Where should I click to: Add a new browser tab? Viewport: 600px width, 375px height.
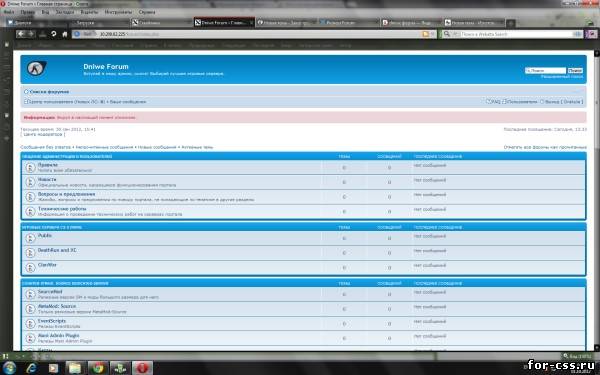click(x=510, y=23)
